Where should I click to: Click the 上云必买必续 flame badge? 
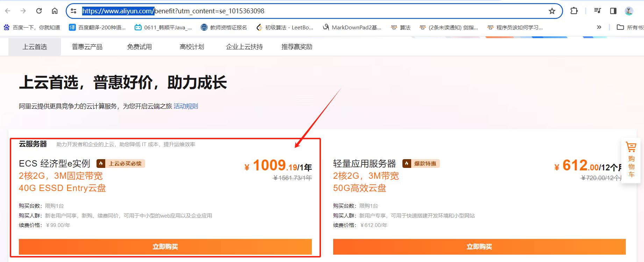(121, 163)
